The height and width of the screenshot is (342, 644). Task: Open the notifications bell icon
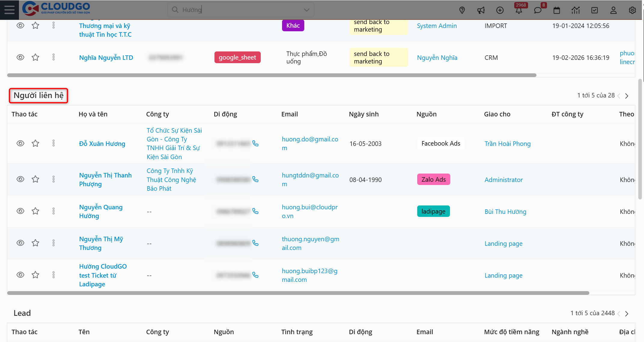pos(519,10)
